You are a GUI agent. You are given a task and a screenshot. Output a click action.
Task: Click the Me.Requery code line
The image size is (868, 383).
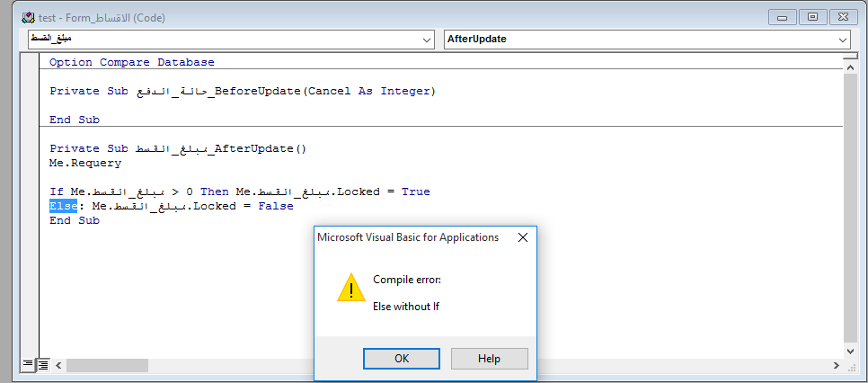click(85, 163)
